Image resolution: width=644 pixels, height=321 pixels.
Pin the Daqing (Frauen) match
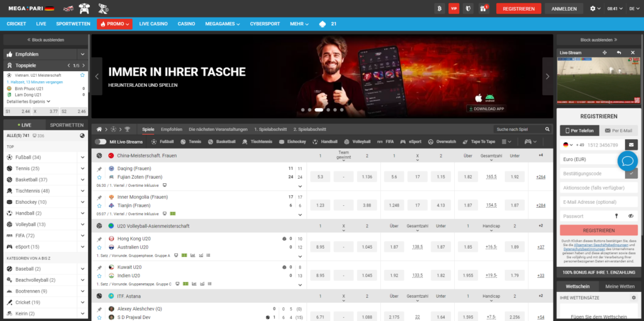pyautogui.click(x=99, y=169)
